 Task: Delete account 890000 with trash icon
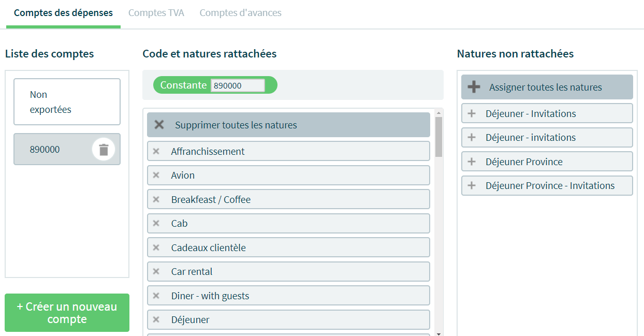tap(104, 150)
